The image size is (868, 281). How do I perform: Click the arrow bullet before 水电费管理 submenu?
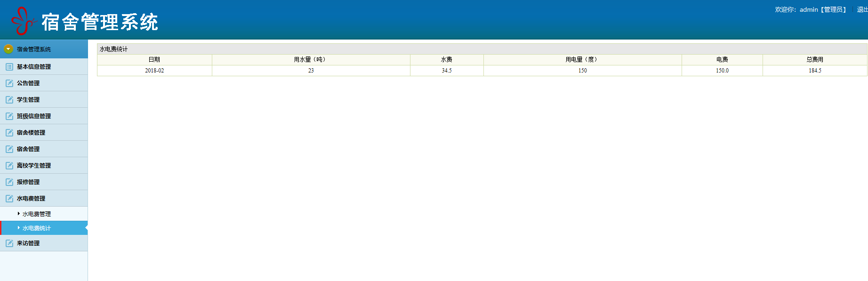[19, 214]
